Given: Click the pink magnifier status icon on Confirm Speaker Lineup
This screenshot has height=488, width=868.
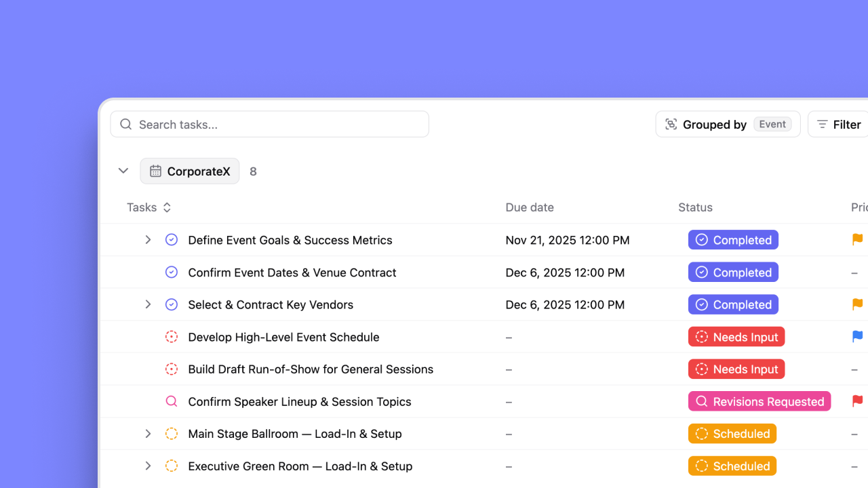Looking at the screenshot, I should point(172,401).
